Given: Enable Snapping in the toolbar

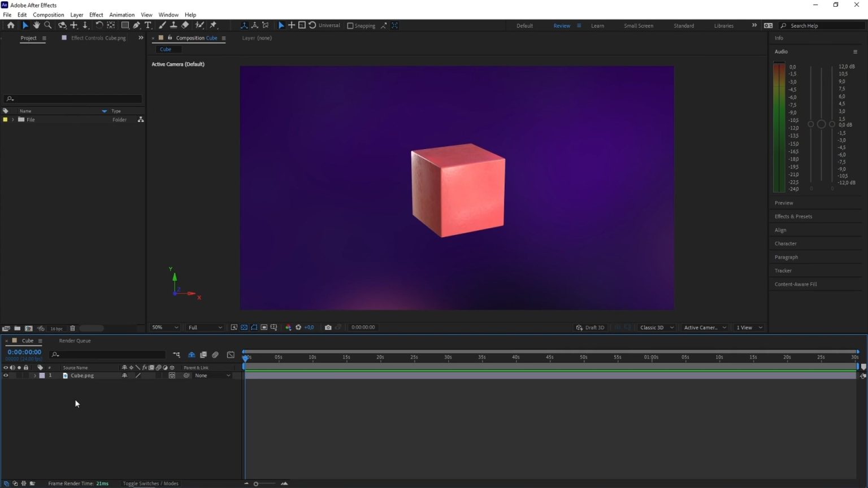Looking at the screenshot, I should tap(349, 25).
